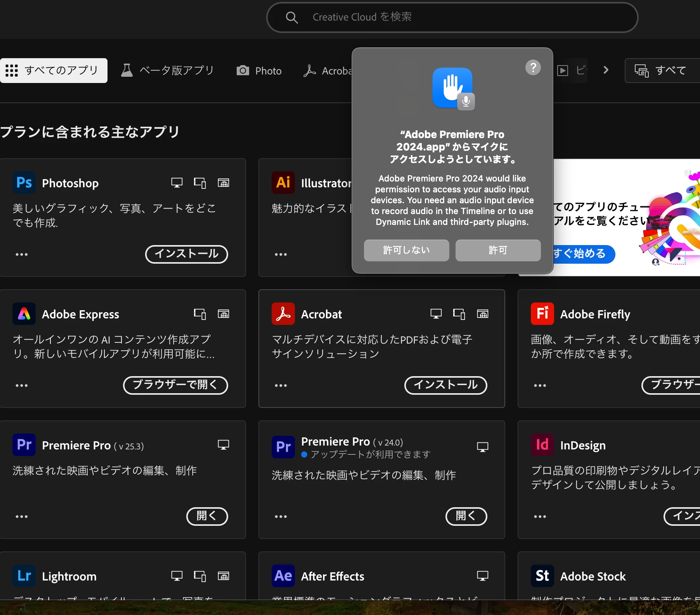Click the Photoshop web platform icon
Image resolution: width=700 pixels, height=615 pixels.
coord(224,183)
